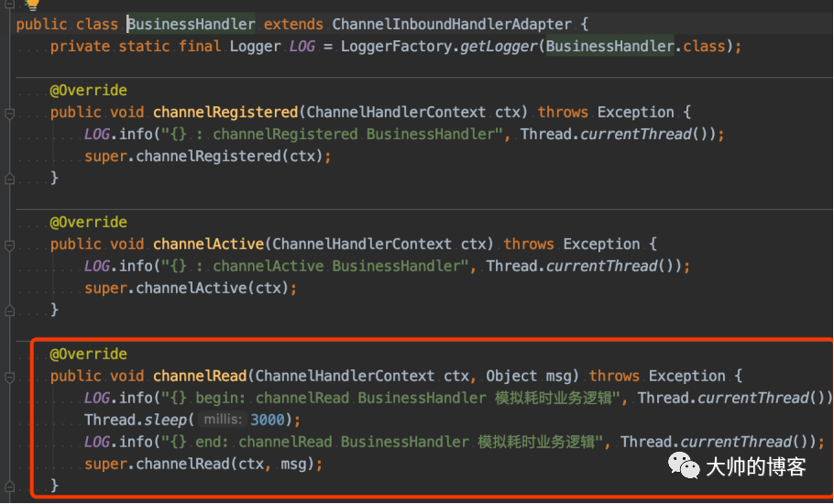Click fold end marker after channelRegistered method

coord(9,179)
